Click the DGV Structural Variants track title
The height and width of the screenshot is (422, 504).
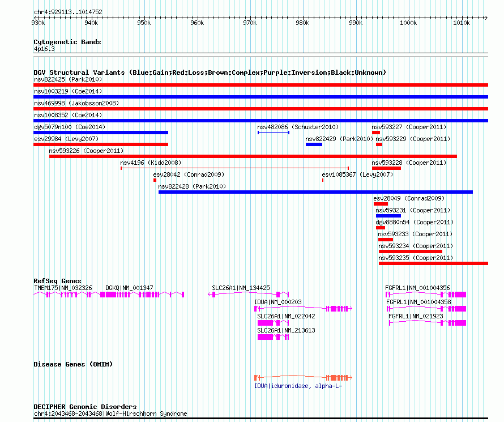point(210,73)
